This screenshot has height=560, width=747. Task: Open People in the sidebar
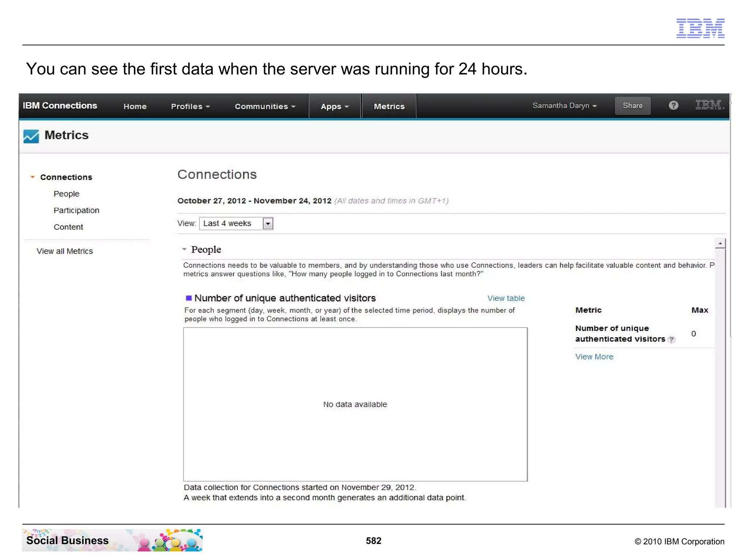(x=66, y=194)
